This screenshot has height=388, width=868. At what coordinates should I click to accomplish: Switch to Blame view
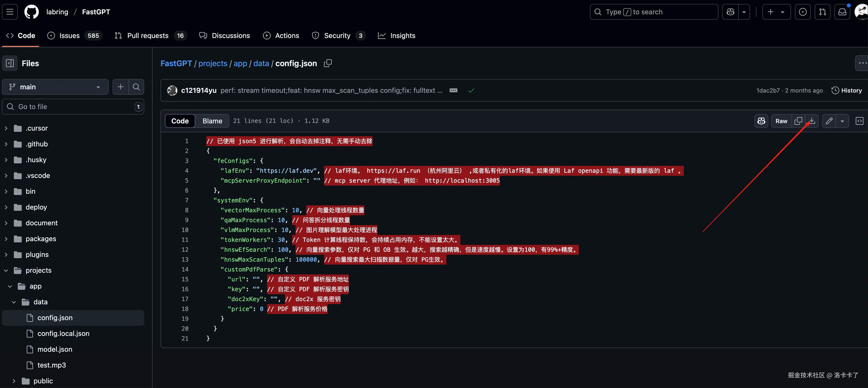[x=212, y=121]
